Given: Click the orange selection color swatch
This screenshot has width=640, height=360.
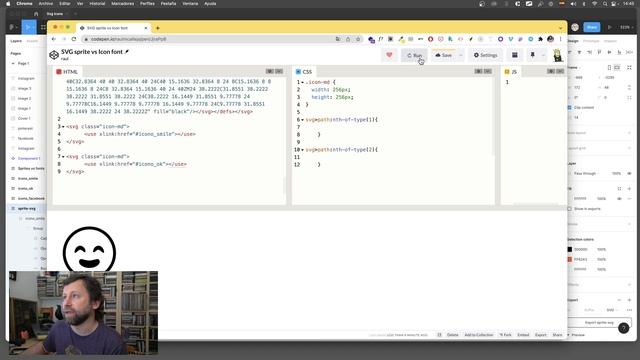Looking at the screenshot, I should tap(570, 259).
